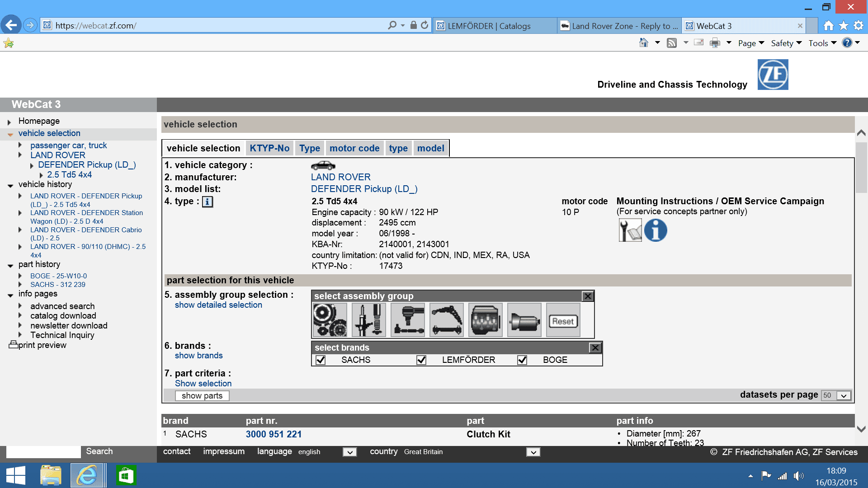Screen dimensions: 868x488
Task: Open part number 3000 951 221
Action: pos(274,434)
